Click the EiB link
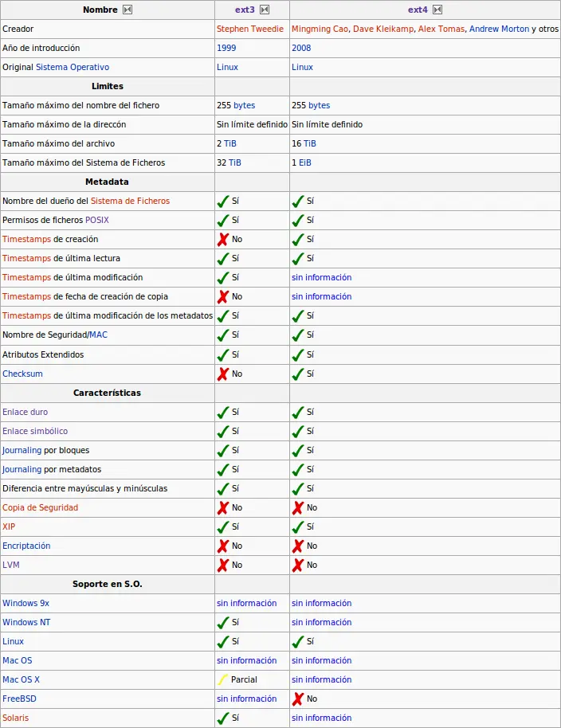The width and height of the screenshot is (561, 728). (x=305, y=162)
